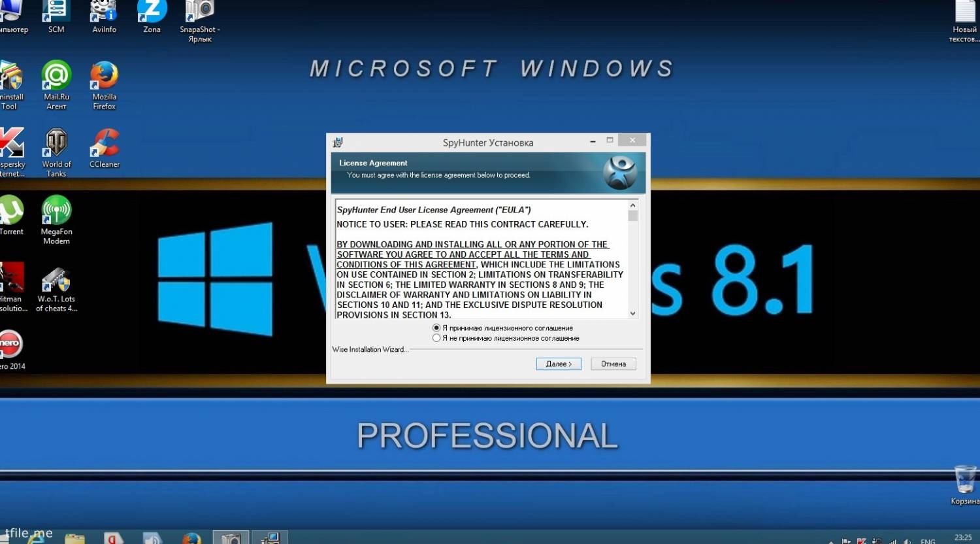The width and height of the screenshot is (980, 544).
Task: Click the Далее > button
Action: pos(559,364)
